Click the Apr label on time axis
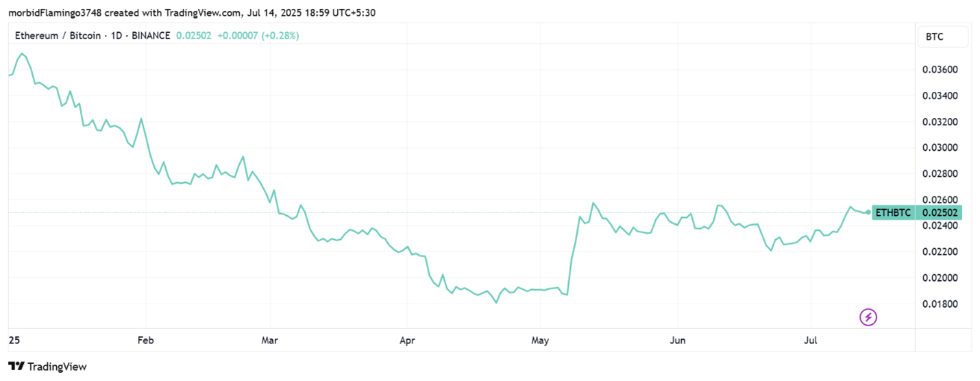980x381 pixels. click(x=407, y=339)
